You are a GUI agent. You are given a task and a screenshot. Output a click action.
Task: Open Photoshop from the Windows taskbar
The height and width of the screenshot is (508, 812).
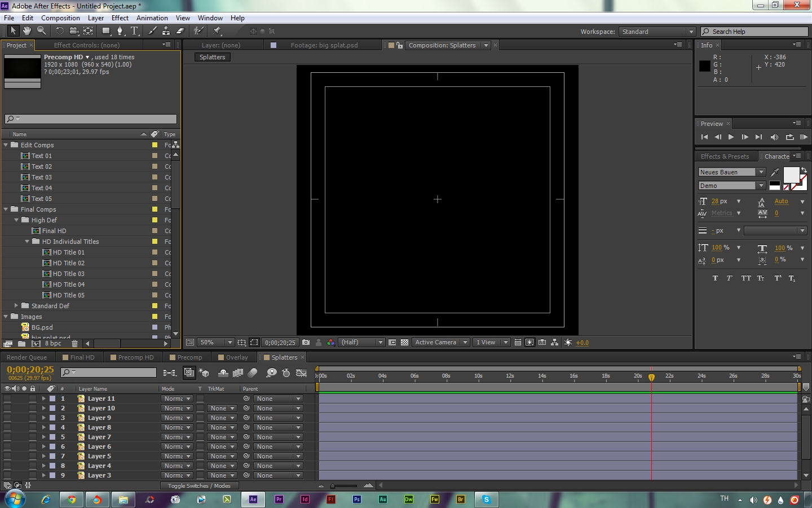[356, 500]
